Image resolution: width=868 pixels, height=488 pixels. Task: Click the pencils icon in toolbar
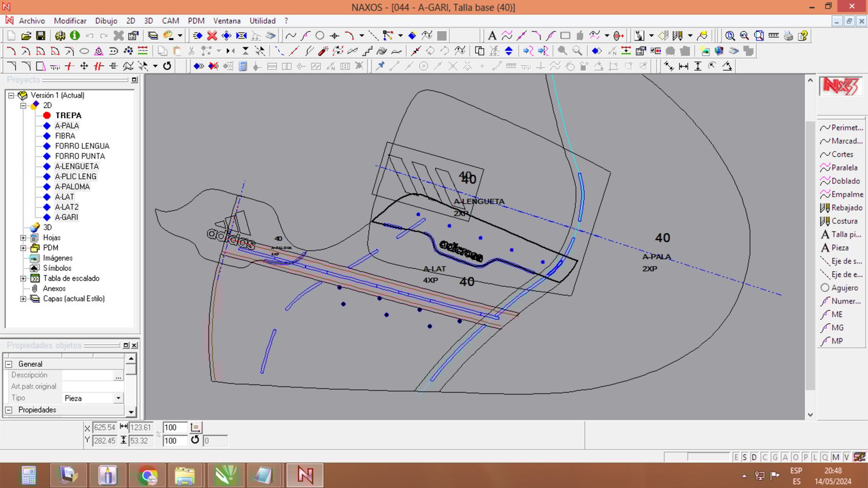tap(678, 36)
